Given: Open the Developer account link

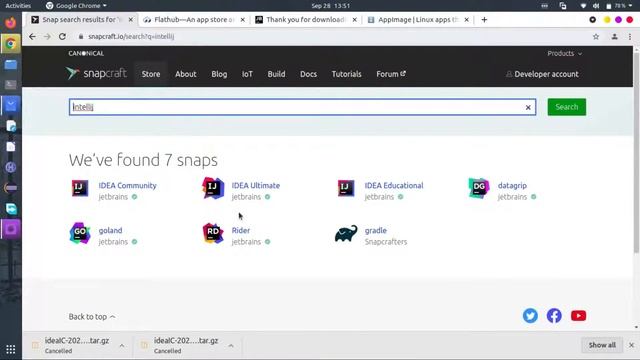Looking at the screenshot, I should coord(542,74).
